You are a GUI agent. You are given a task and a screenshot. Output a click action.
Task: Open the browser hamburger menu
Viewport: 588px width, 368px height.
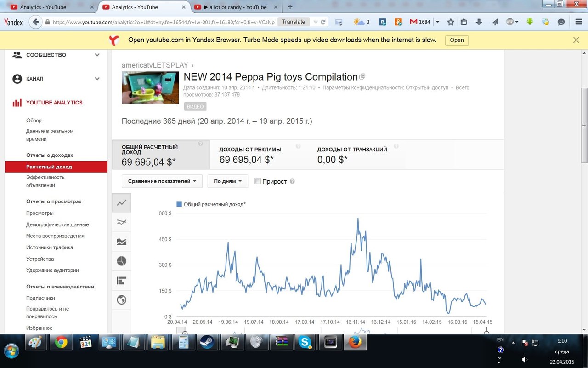579,22
